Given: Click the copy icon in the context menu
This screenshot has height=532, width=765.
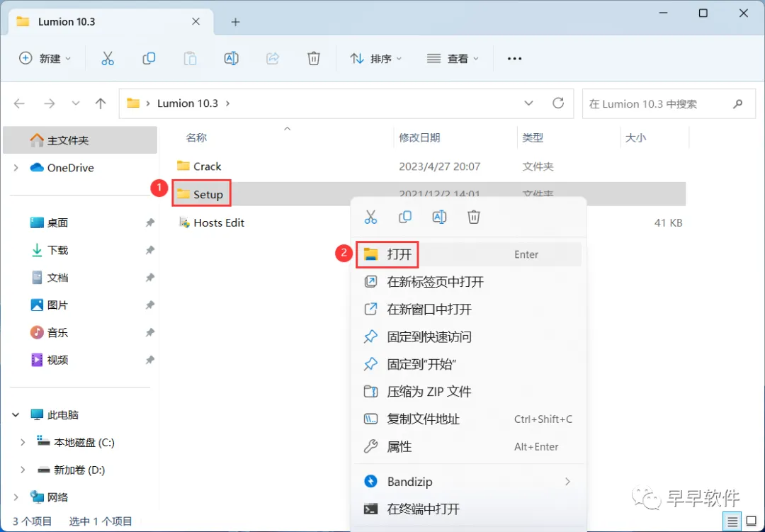Looking at the screenshot, I should coord(405,217).
